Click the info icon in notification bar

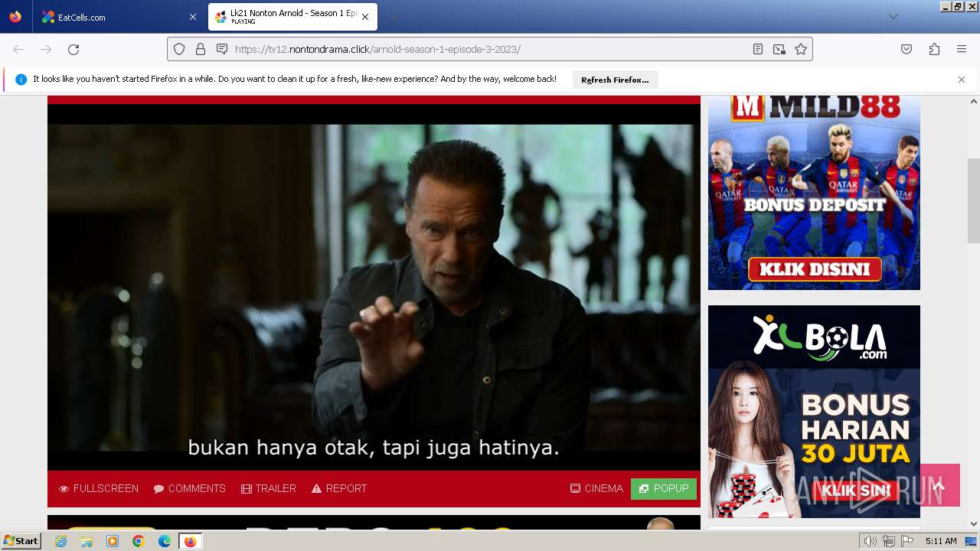(x=21, y=80)
